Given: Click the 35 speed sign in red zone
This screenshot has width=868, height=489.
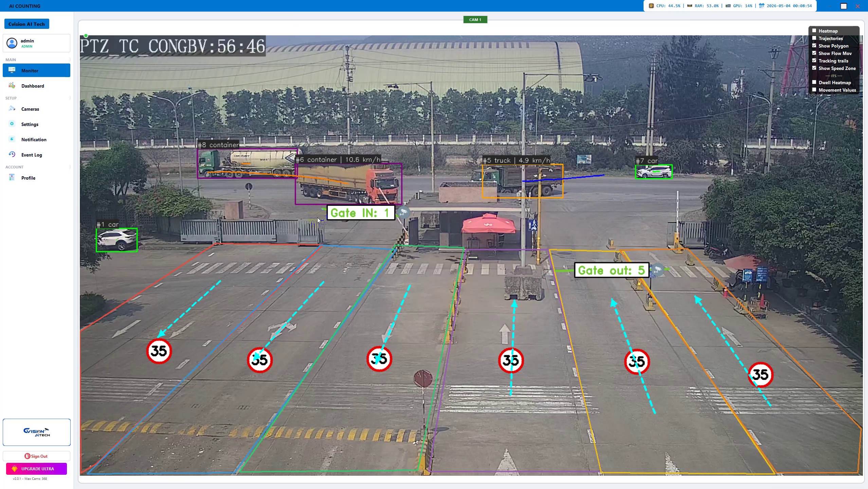Looking at the screenshot, I should [x=159, y=351].
